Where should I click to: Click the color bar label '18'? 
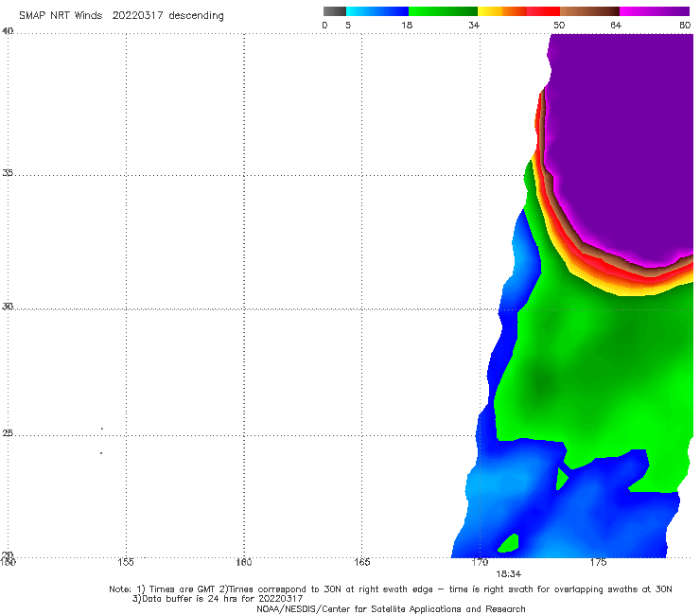tap(407, 25)
